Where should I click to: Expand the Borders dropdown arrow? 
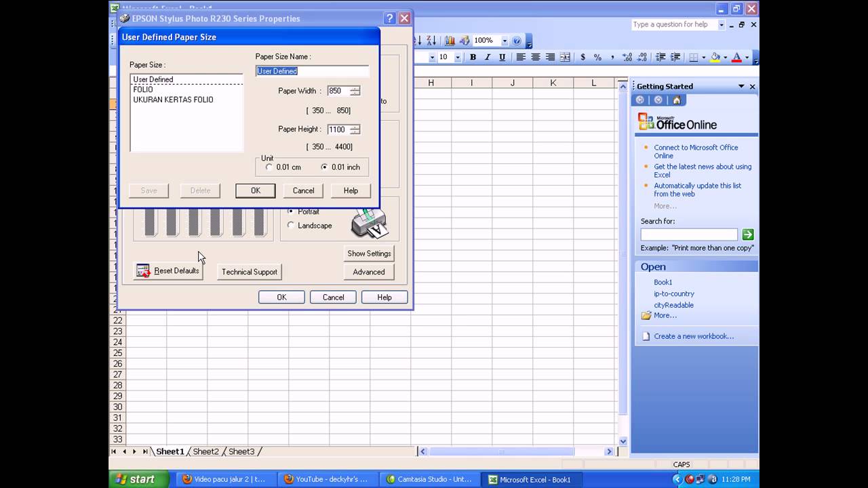pyautogui.click(x=703, y=58)
